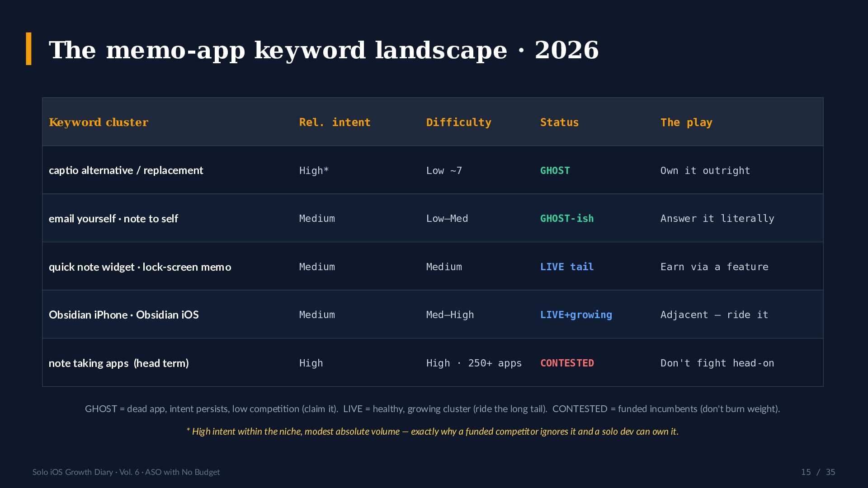Select the orange accent bar beside title
This screenshot has height=488, width=868.
coord(29,49)
